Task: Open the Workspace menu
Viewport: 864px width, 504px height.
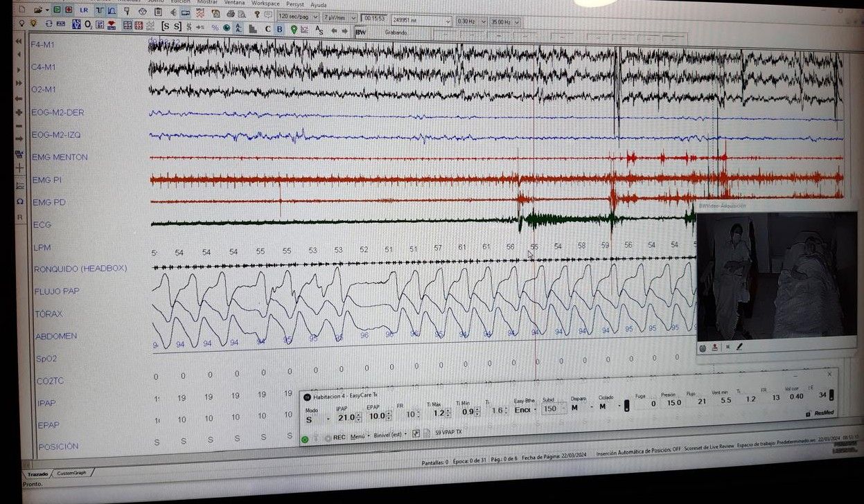Action: (265, 3)
